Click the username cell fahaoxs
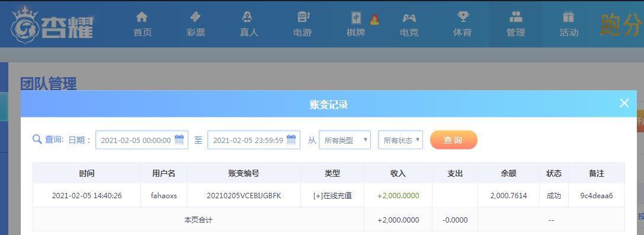The width and height of the screenshot is (644, 235). point(164,195)
